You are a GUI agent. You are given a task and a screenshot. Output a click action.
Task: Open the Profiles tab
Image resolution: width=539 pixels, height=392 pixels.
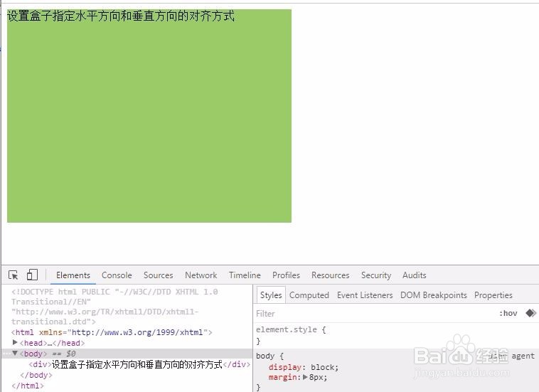point(286,275)
